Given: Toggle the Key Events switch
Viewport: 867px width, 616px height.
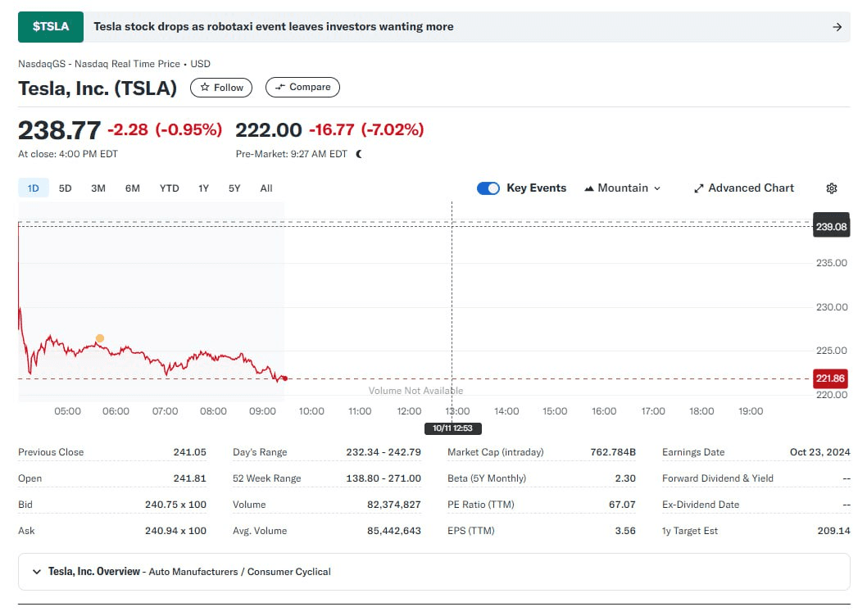Looking at the screenshot, I should point(488,188).
